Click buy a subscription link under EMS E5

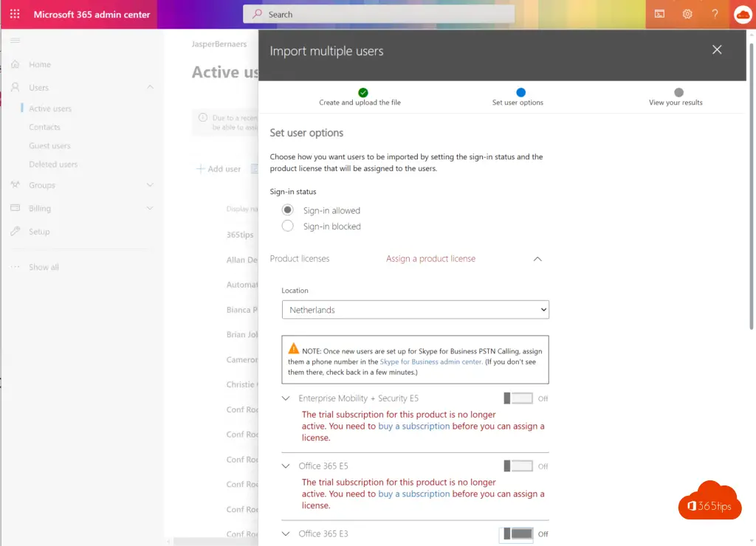(413, 426)
